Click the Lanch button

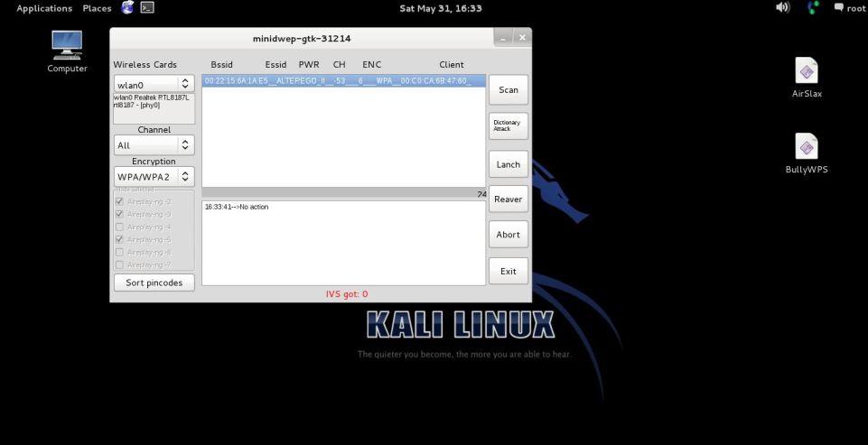pyautogui.click(x=509, y=164)
